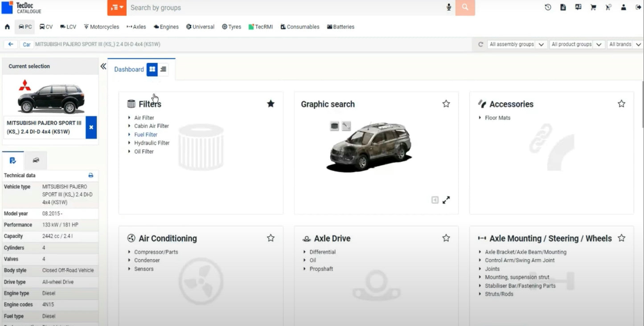The height and width of the screenshot is (326, 644).
Task: Remove the Mitsubishi Pajero Sport selection
Action: click(91, 127)
